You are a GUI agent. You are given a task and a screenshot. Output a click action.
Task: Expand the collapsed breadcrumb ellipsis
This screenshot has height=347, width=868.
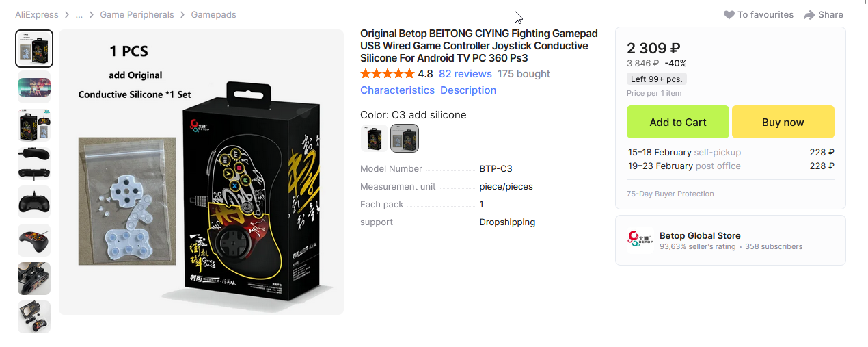[79, 15]
